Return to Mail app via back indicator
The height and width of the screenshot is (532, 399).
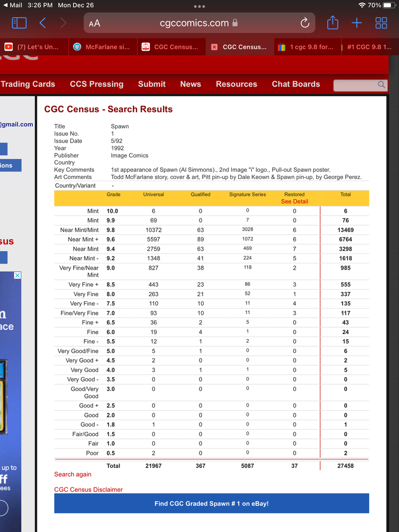click(x=13, y=5)
